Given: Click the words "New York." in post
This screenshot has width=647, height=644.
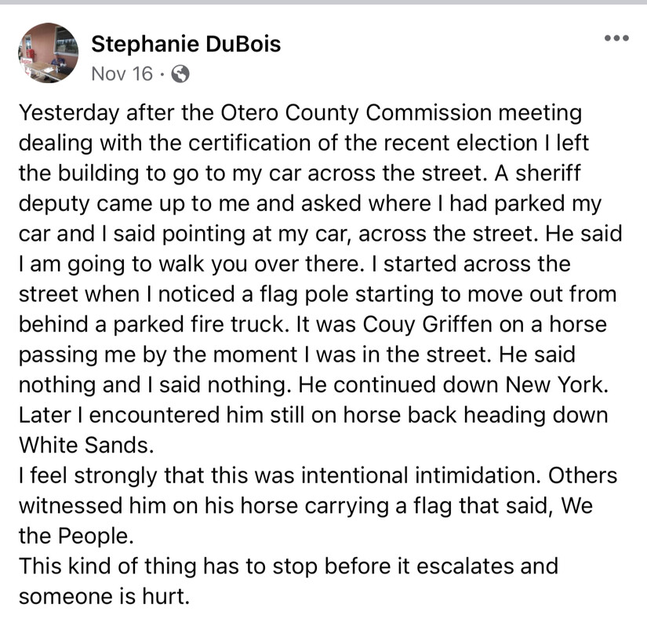Looking at the screenshot, I should (x=557, y=385).
